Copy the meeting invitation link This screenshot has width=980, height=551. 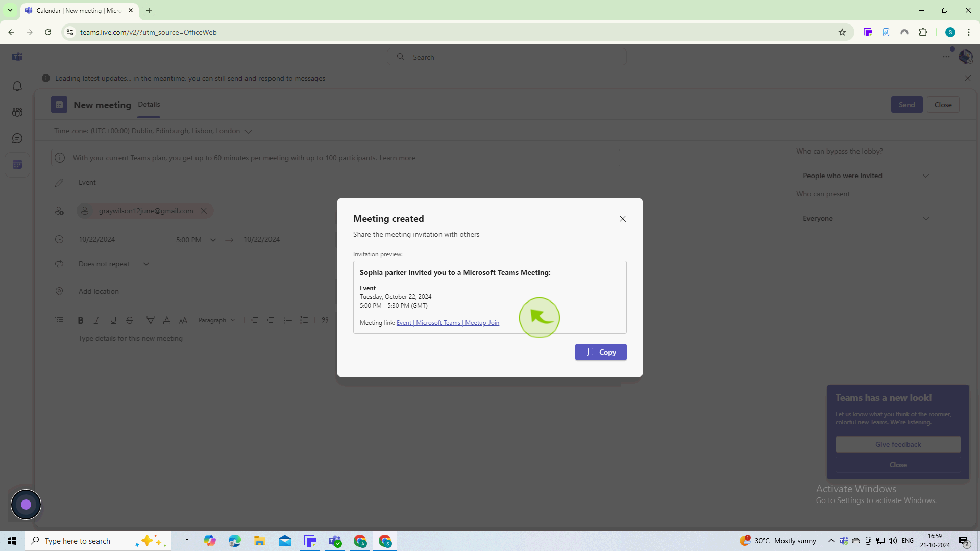coord(601,352)
